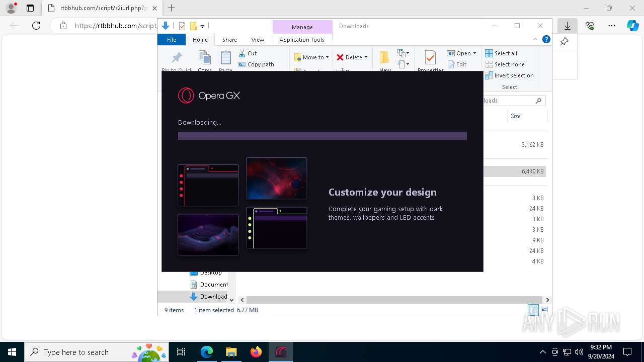This screenshot has height=362, width=644.
Task: Select Downloads in the navigation pane
Action: (x=208, y=297)
